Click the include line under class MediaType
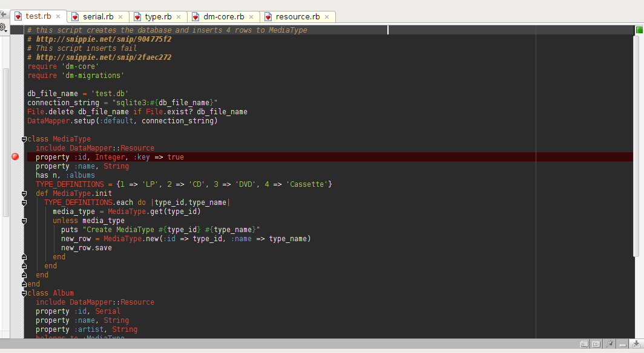The image size is (644, 353). click(x=95, y=148)
